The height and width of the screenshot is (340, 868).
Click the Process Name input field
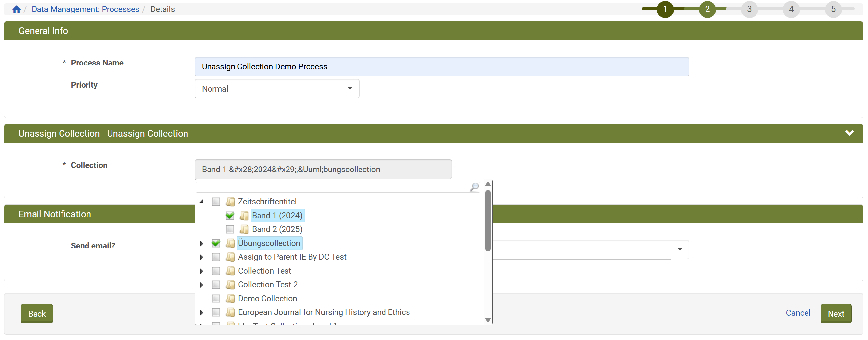pyautogui.click(x=441, y=67)
